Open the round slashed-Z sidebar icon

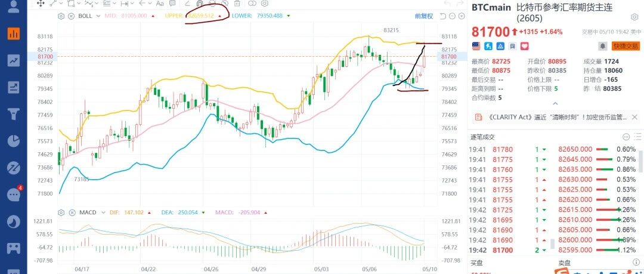point(14,168)
